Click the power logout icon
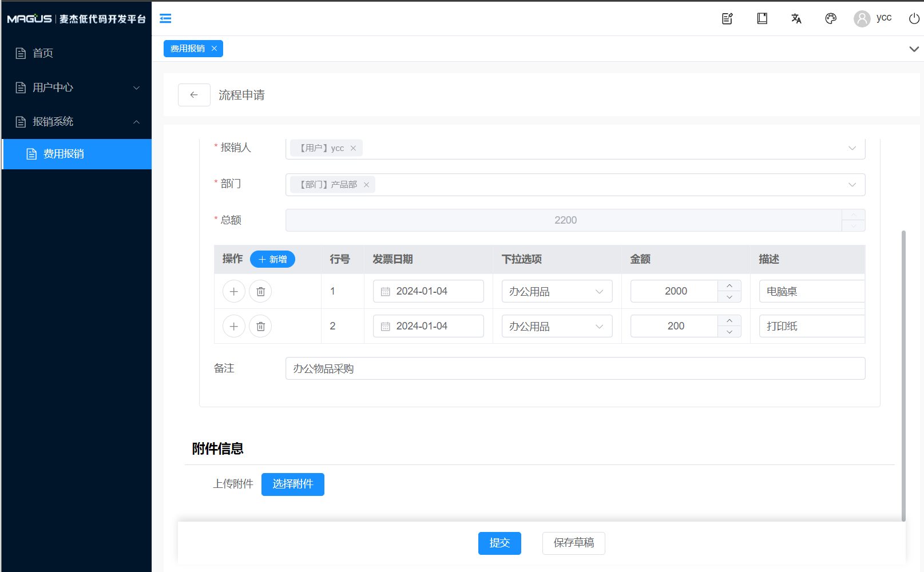This screenshot has width=924, height=572. point(914,19)
